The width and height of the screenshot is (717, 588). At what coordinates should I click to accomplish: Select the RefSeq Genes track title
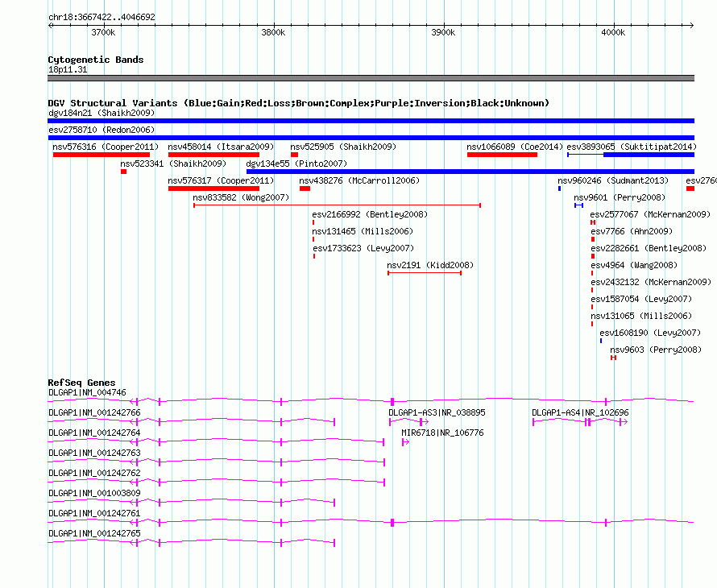point(81,383)
